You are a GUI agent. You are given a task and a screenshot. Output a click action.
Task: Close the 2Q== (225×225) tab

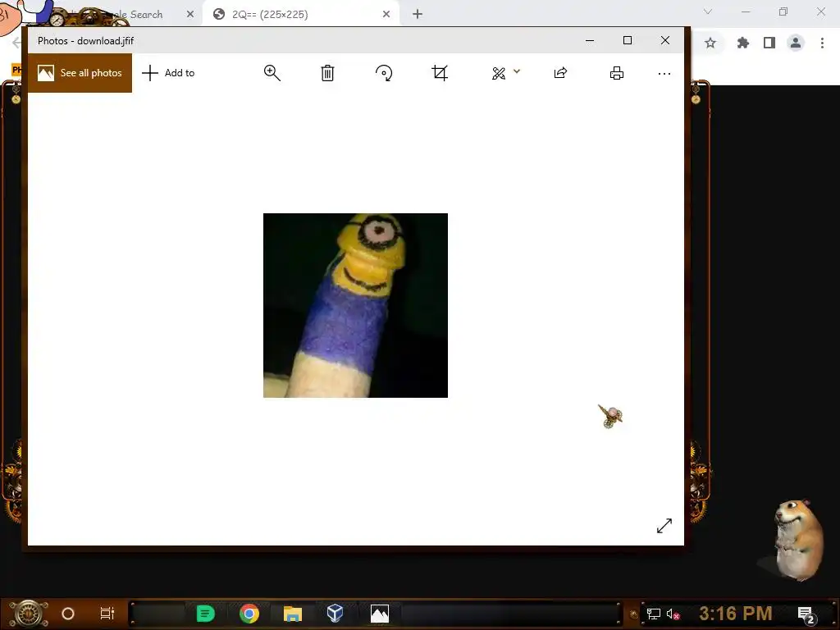(386, 15)
